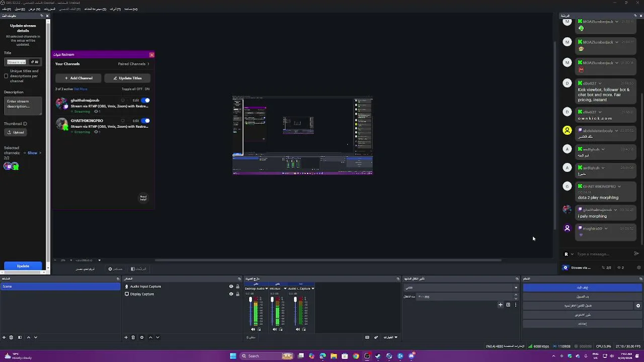Viewport: 644px width, 362px height.
Task: Click the Type a message chat field
Action: tap(603, 254)
